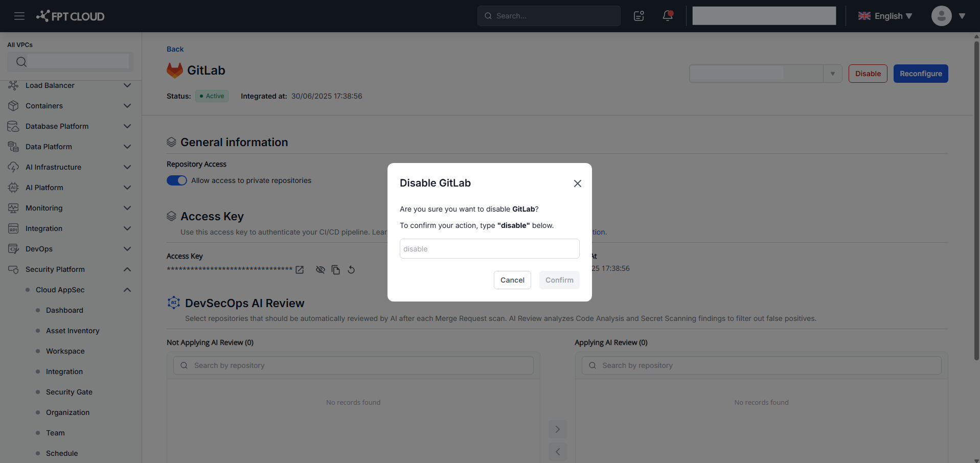Open the access key external link icon

pyautogui.click(x=300, y=270)
